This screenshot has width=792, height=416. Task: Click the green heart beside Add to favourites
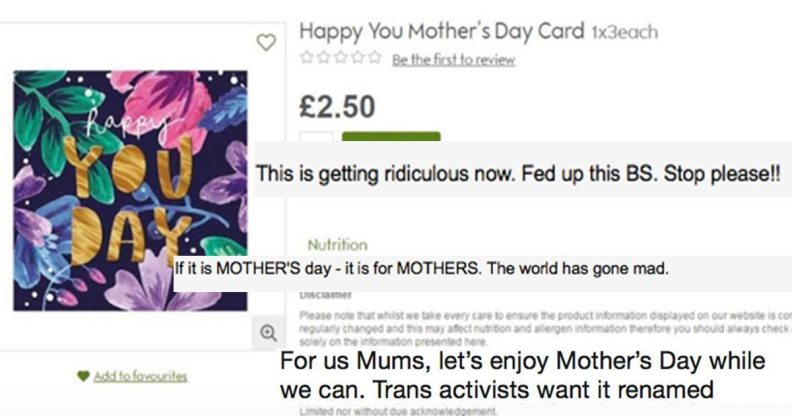coord(83,376)
